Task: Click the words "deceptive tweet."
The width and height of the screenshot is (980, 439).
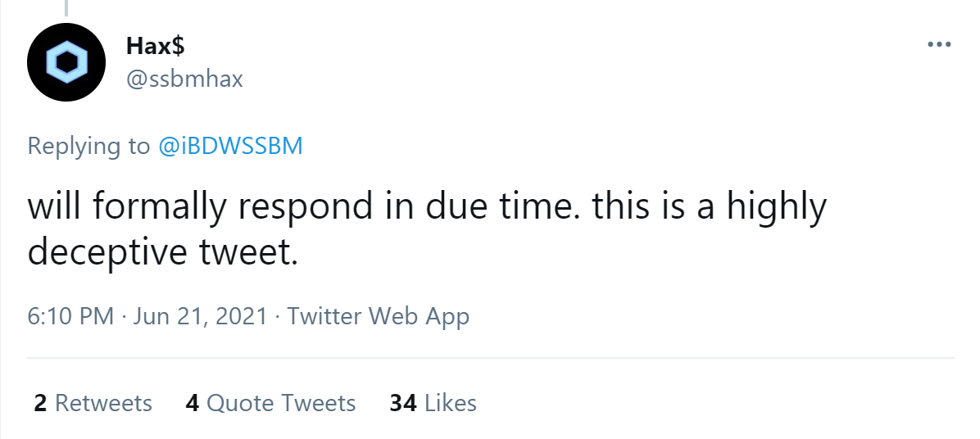Action: click(x=161, y=252)
